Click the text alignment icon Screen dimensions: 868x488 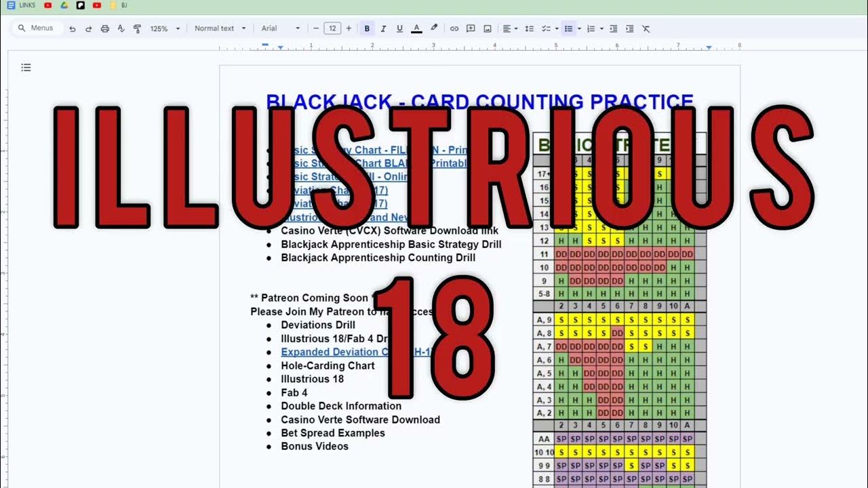507,28
